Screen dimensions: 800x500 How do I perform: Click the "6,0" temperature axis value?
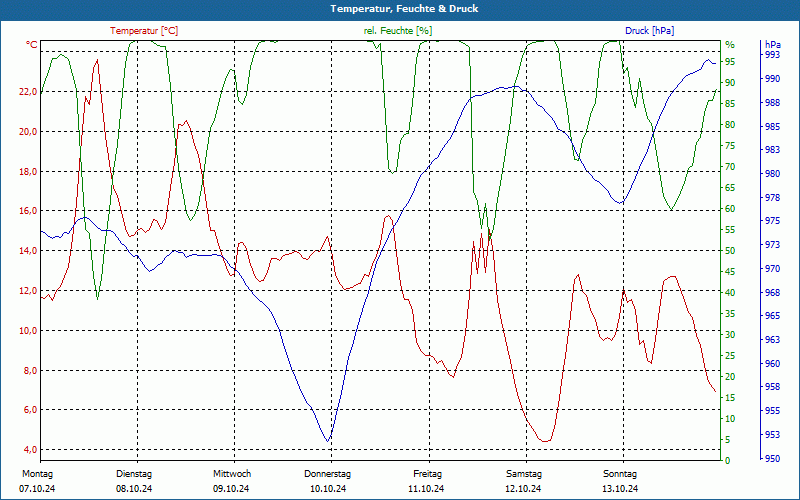coord(31,410)
